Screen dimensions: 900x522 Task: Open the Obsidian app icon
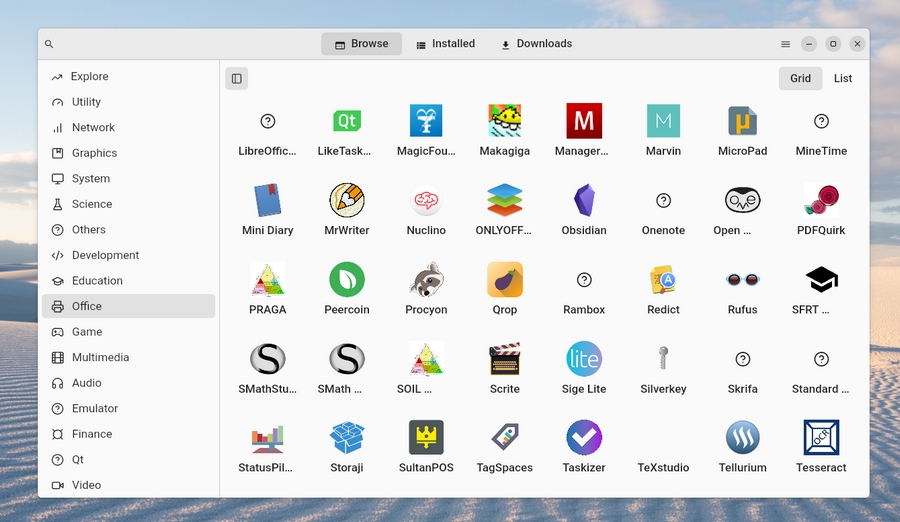(584, 201)
